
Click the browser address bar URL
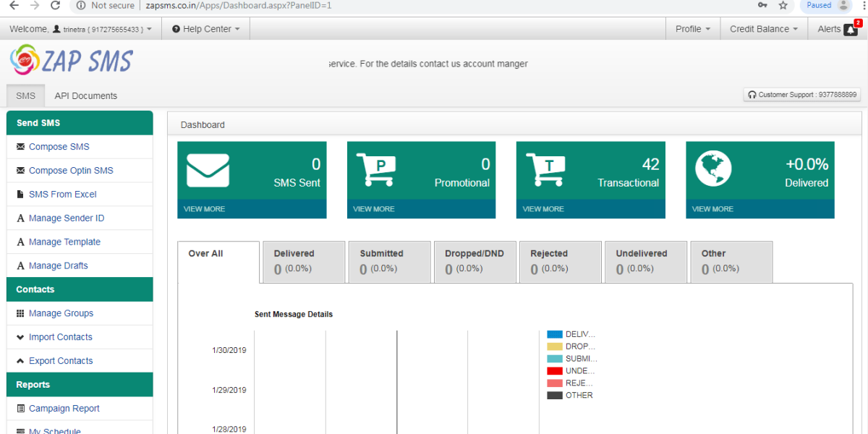pos(239,5)
